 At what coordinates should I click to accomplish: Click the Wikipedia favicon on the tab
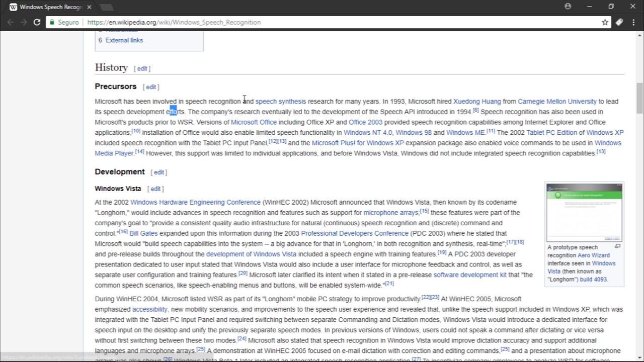click(x=13, y=7)
